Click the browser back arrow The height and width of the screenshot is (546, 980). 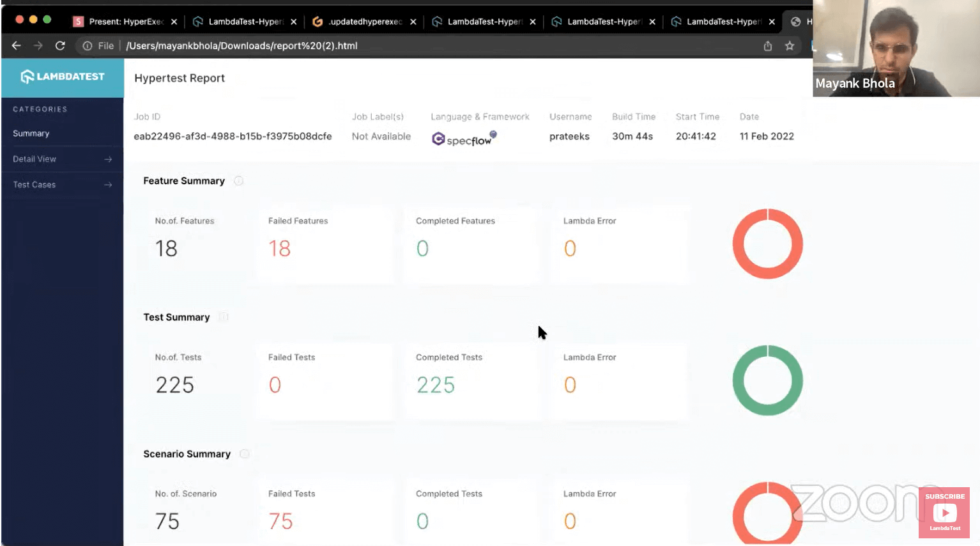tap(17, 46)
